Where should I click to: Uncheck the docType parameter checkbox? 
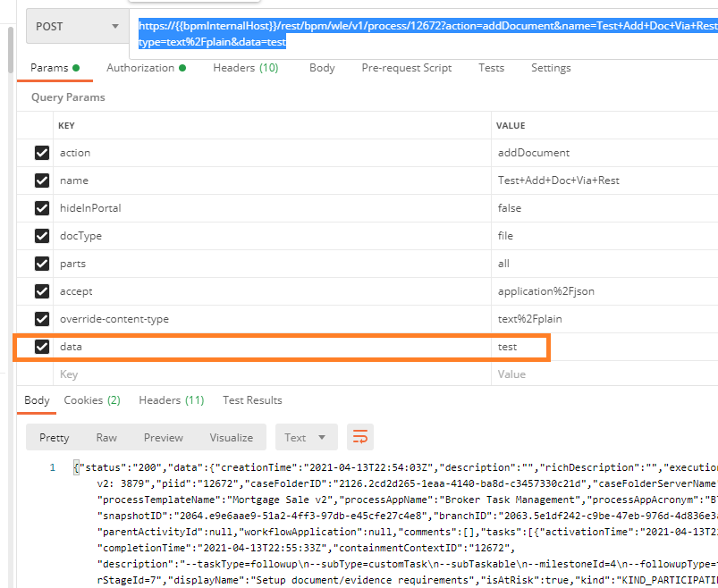click(42, 236)
